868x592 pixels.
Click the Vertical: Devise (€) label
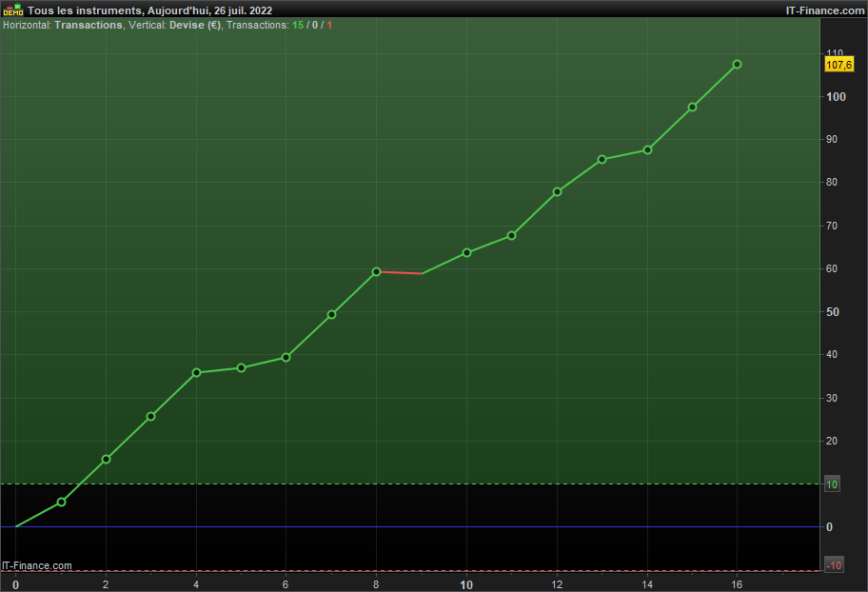pyautogui.click(x=175, y=25)
